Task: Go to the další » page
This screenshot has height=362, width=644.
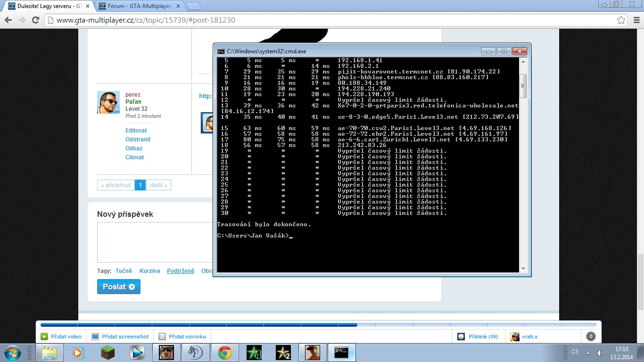Action: tap(159, 185)
